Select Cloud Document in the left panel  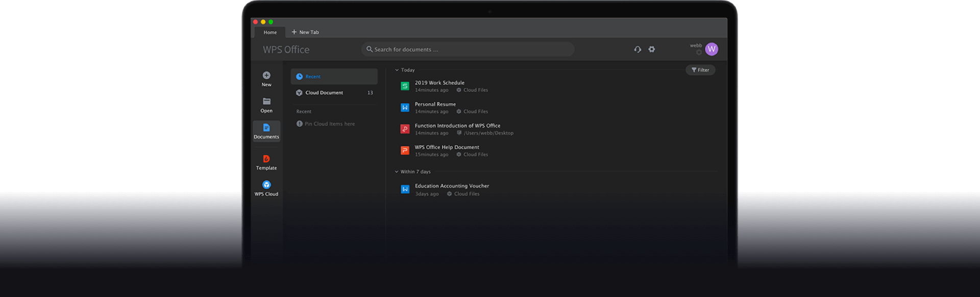point(334,93)
